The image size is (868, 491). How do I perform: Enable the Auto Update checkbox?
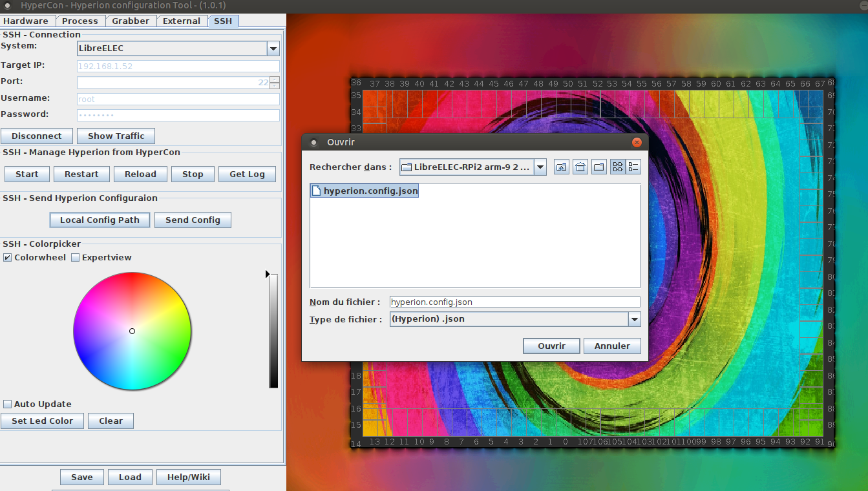point(7,404)
